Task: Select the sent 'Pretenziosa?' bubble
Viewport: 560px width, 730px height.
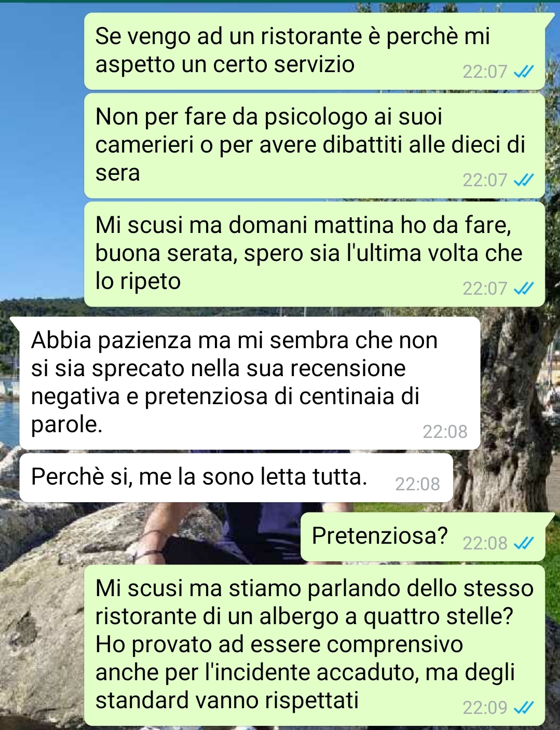Action: pos(423,536)
